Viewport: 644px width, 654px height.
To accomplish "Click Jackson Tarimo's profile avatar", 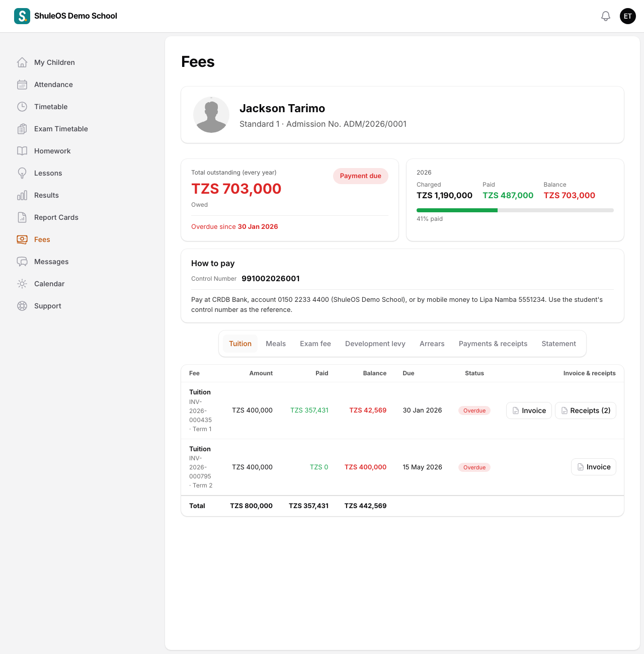I will [x=211, y=115].
